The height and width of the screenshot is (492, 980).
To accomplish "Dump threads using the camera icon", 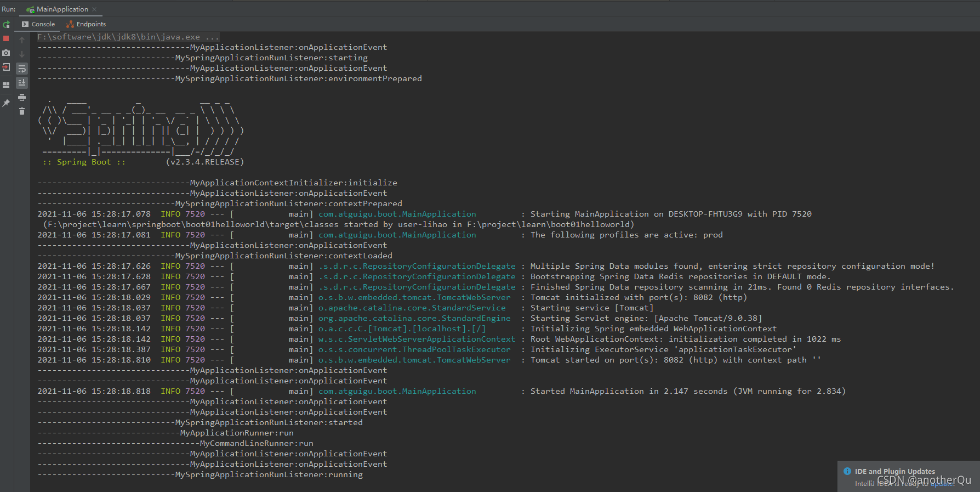I will [6, 53].
